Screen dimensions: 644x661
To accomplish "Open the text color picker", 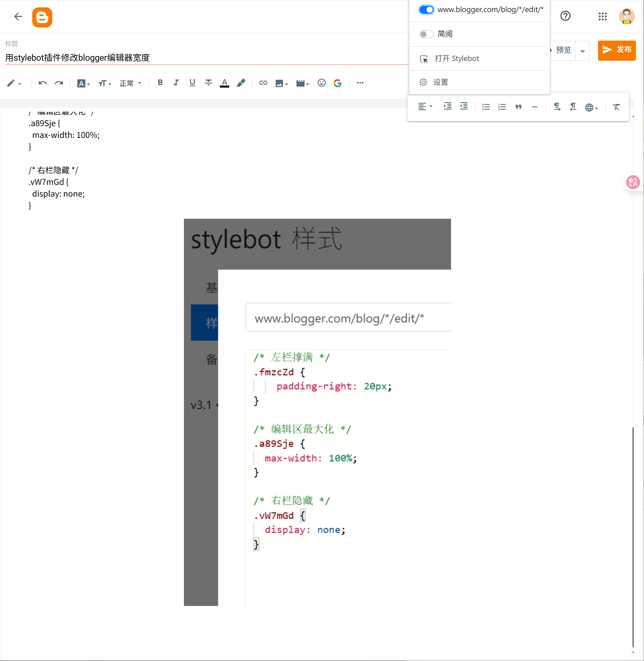I will pyautogui.click(x=224, y=83).
